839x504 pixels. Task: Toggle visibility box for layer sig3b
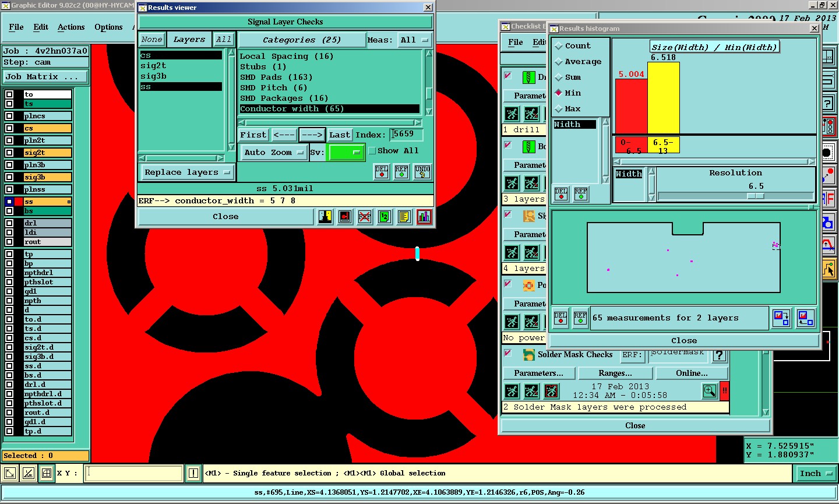point(9,177)
